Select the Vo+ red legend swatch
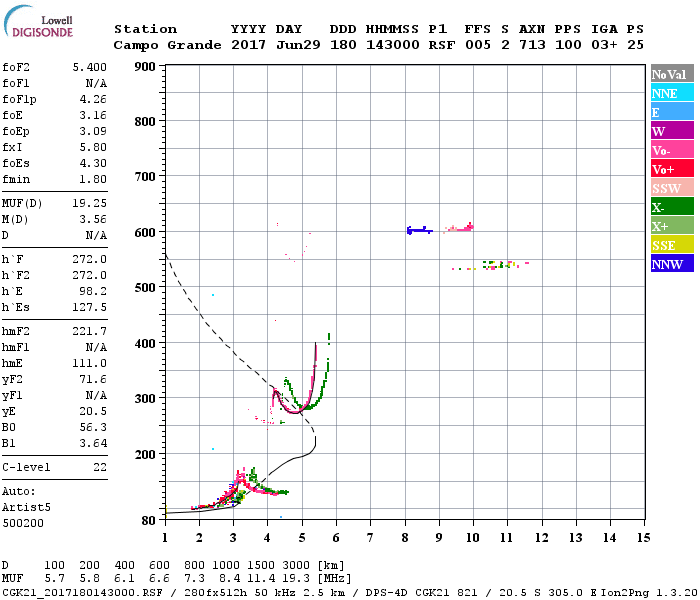 (672, 168)
